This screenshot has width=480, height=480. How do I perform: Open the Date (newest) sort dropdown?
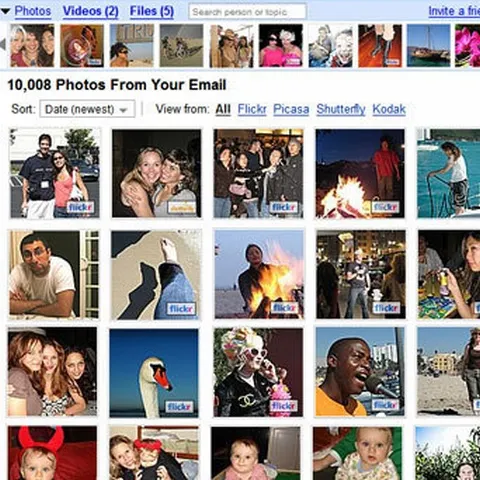(x=87, y=109)
